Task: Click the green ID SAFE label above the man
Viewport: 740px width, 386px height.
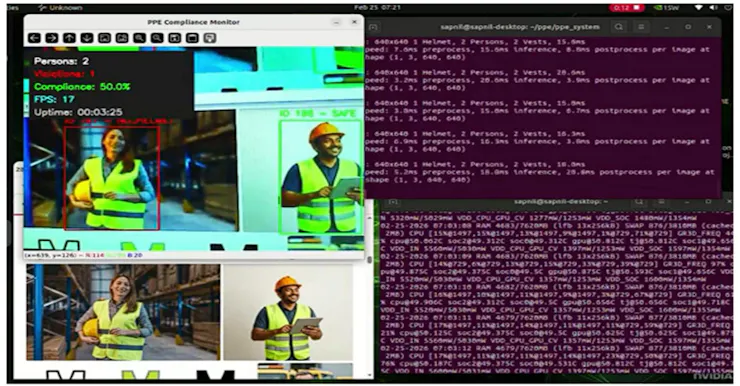Action: pos(318,114)
